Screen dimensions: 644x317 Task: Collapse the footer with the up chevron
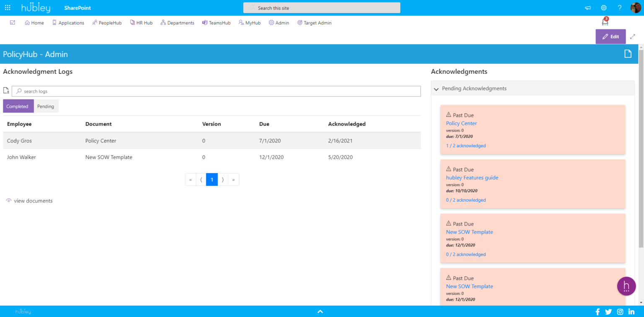click(320, 311)
